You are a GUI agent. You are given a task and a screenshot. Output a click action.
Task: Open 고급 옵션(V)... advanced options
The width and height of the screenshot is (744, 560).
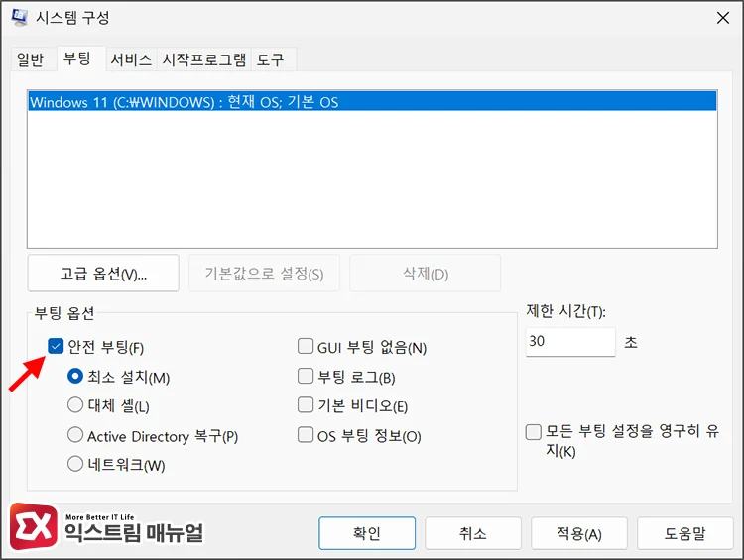103,274
